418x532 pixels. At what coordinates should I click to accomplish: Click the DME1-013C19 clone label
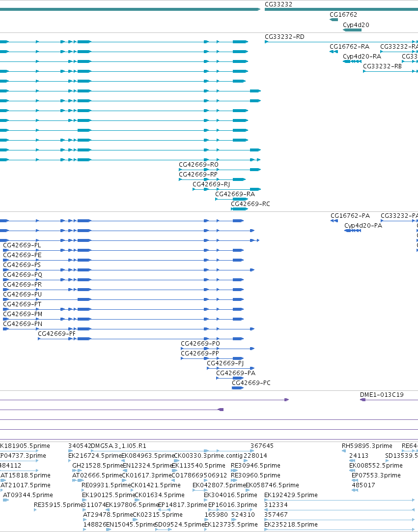coord(382,395)
